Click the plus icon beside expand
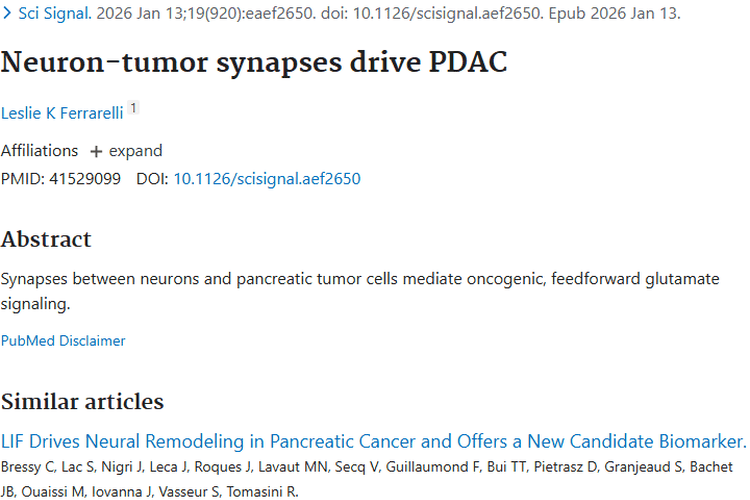This screenshot has height=500, width=750. pyautogui.click(x=96, y=151)
